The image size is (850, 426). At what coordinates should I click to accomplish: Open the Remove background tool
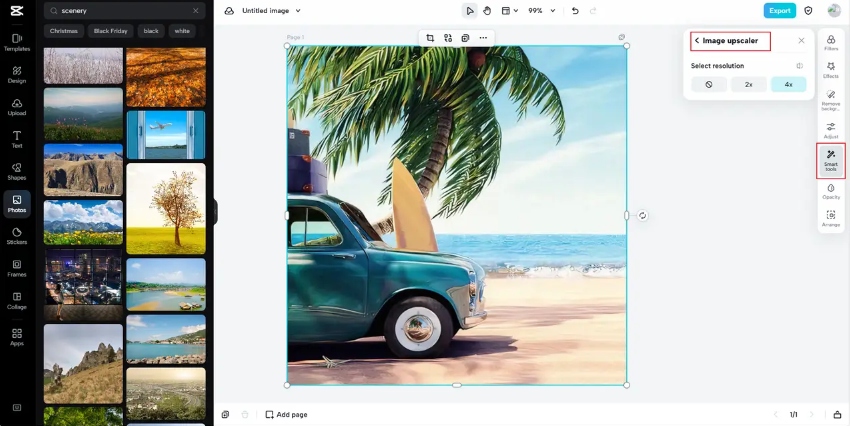point(831,100)
